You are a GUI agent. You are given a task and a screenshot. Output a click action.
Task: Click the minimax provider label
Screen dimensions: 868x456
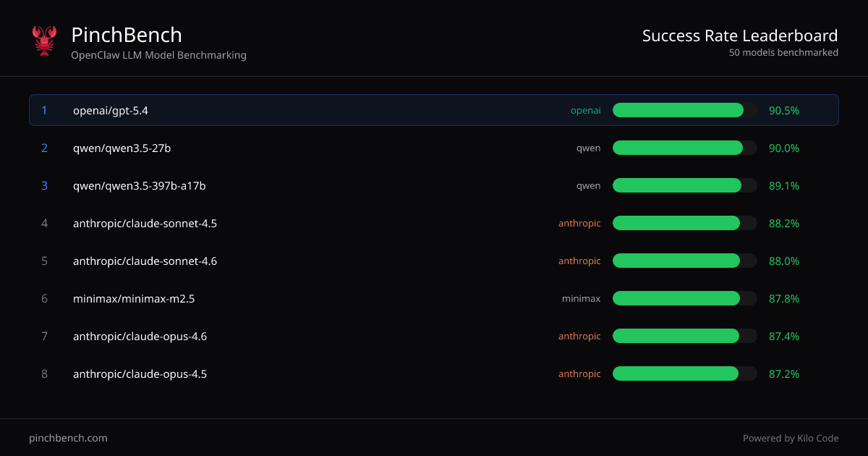(581, 298)
